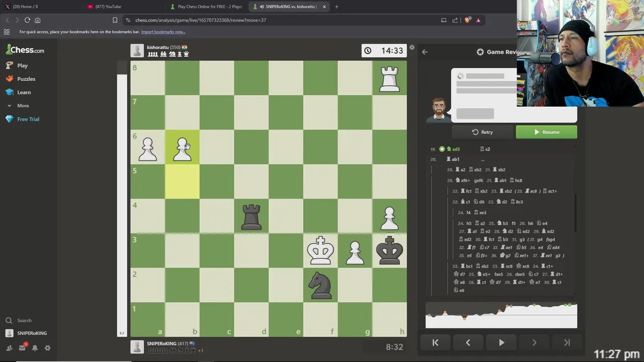The image size is (644, 362).
Task: Click the browser back arrow
Action: 7,20
